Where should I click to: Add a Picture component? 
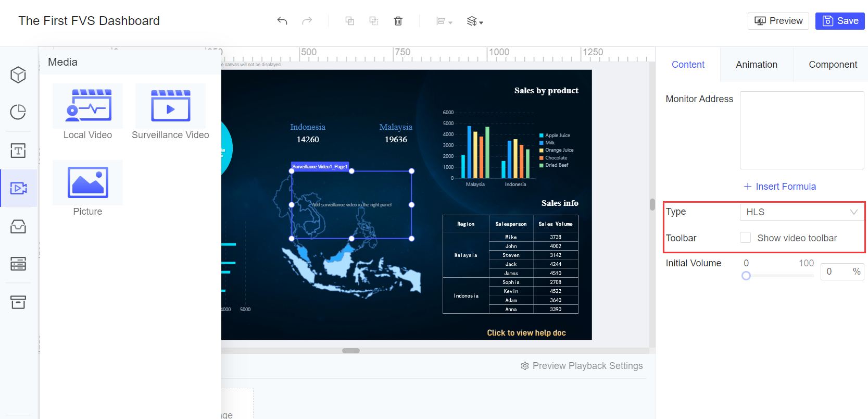pos(87,188)
